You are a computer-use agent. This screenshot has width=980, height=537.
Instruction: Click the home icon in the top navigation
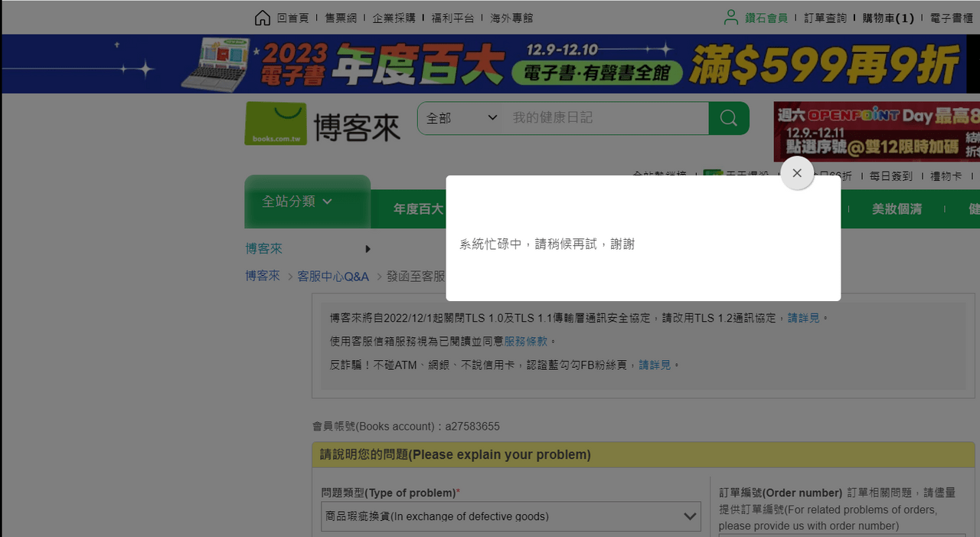(x=262, y=17)
